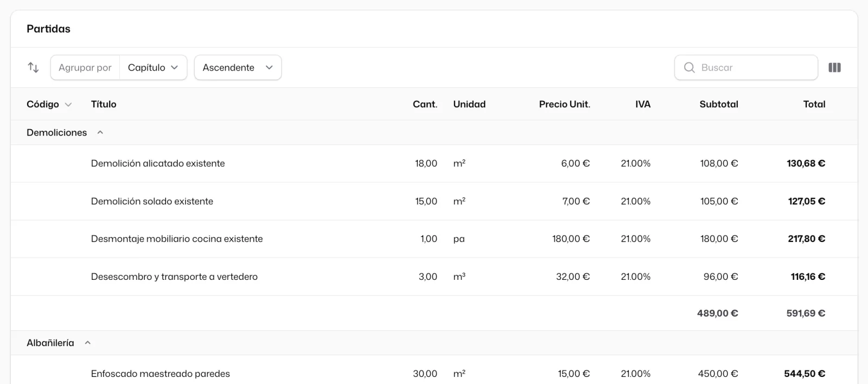The width and height of the screenshot is (868, 384).
Task: Open the column visibility icon
Action: pos(834,68)
